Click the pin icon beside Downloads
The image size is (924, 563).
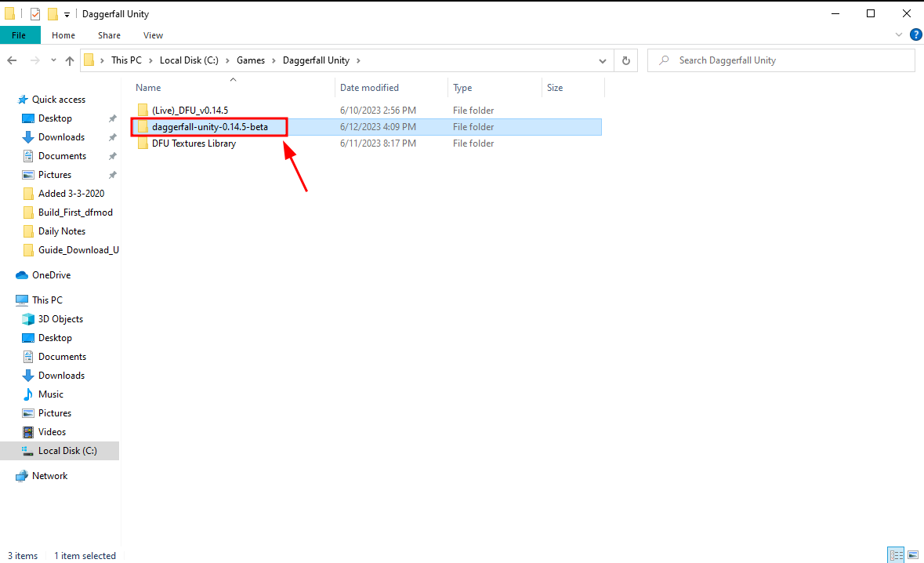[x=112, y=137]
